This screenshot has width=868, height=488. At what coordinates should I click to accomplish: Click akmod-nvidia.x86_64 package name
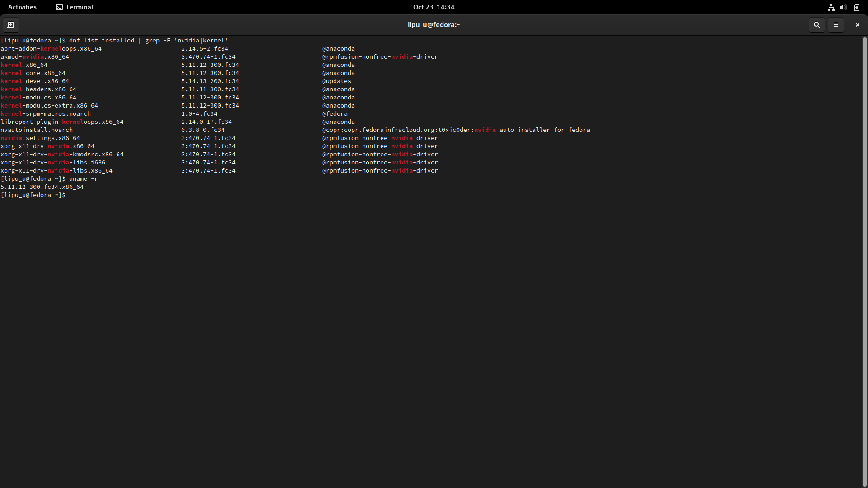point(35,57)
